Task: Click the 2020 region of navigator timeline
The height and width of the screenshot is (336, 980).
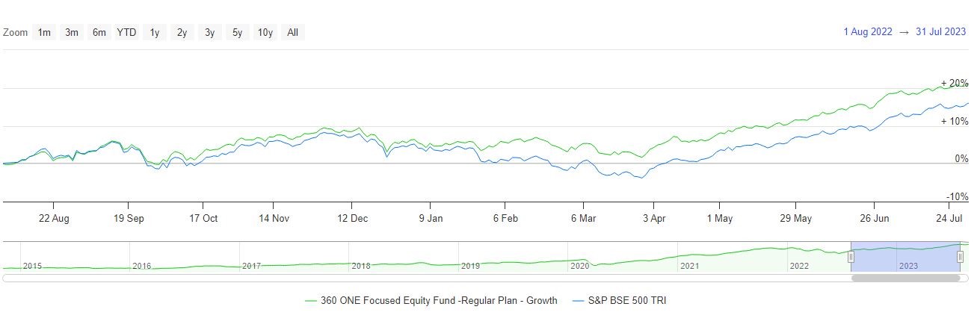Action: [579, 265]
